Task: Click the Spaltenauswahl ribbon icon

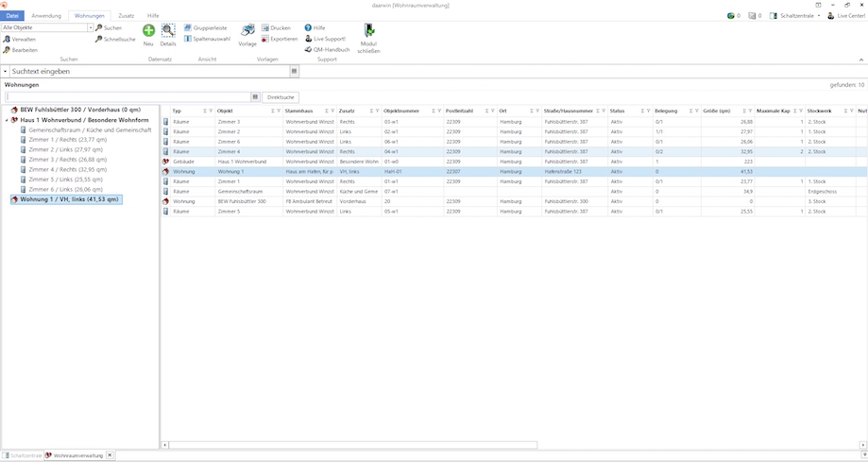Action: [188, 39]
